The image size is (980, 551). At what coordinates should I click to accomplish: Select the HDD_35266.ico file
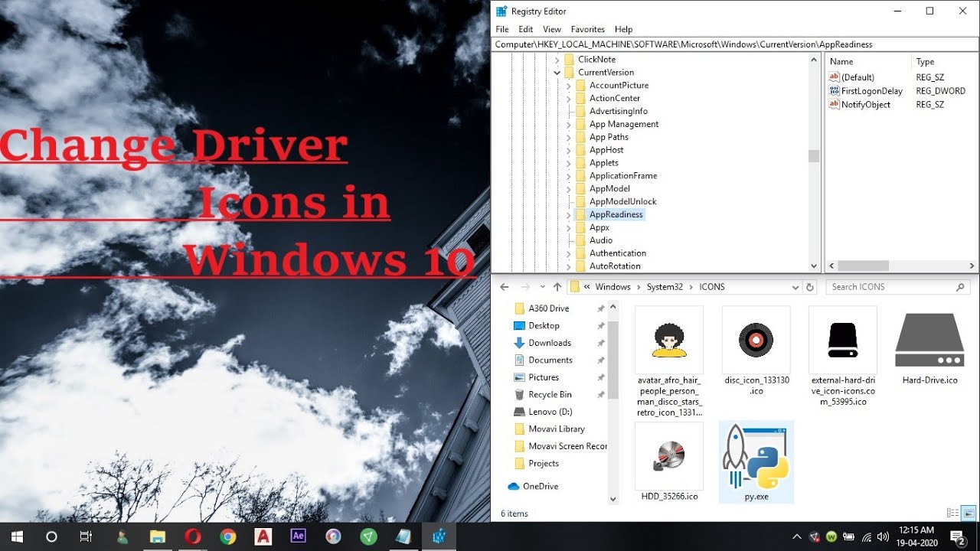[x=669, y=461]
